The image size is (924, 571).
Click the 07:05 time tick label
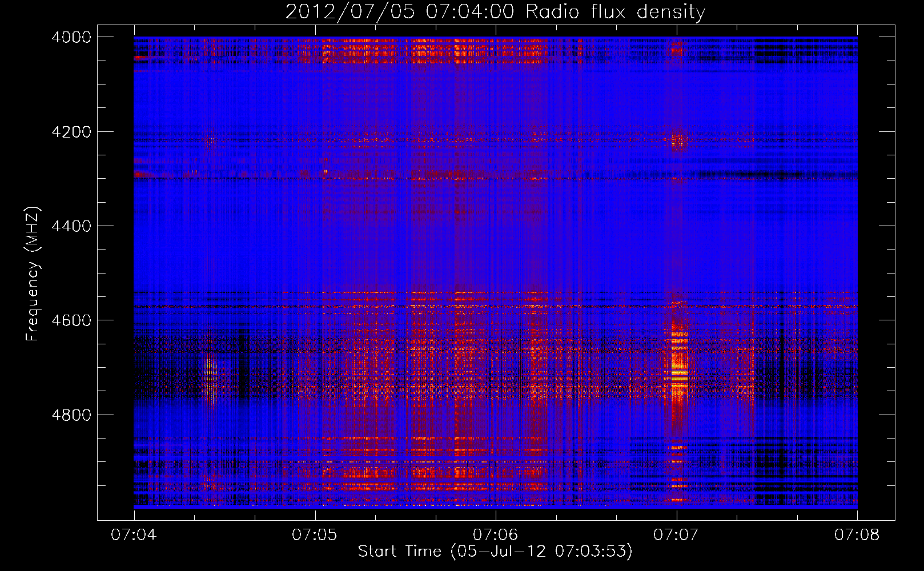coord(315,534)
